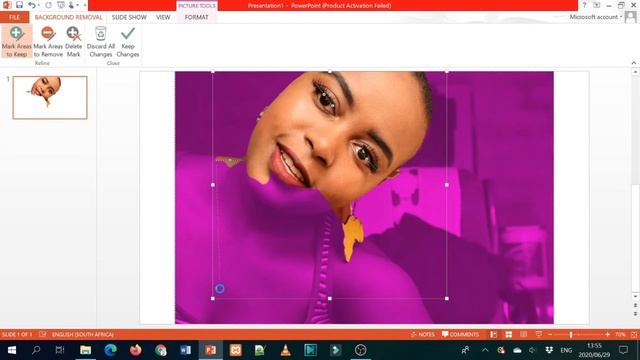Switch ENG input language
The width and height of the screenshot is (640, 360).
pyautogui.click(x=566, y=350)
